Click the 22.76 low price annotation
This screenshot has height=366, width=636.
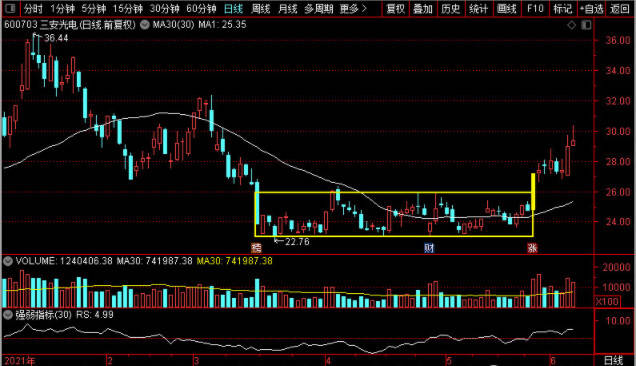[x=297, y=242]
